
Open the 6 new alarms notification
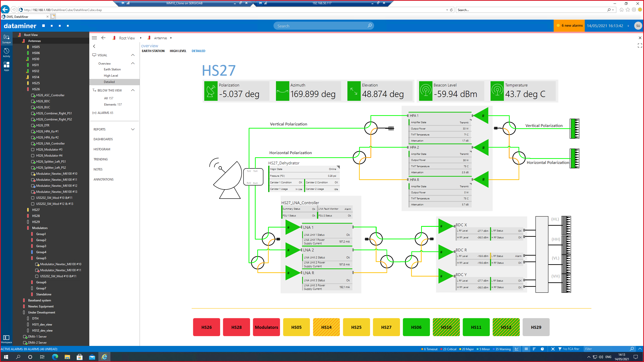pyautogui.click(x=569, y=26)
